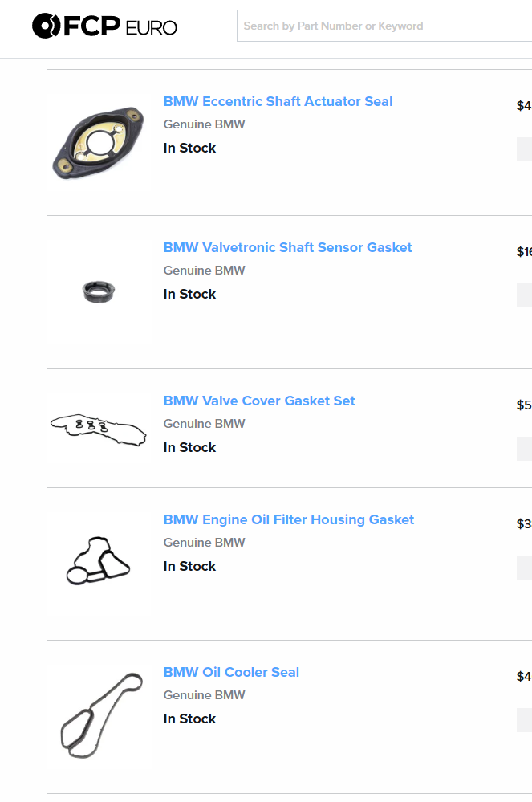Click the Valve Cover Gasket Set price

click(524, 405)
